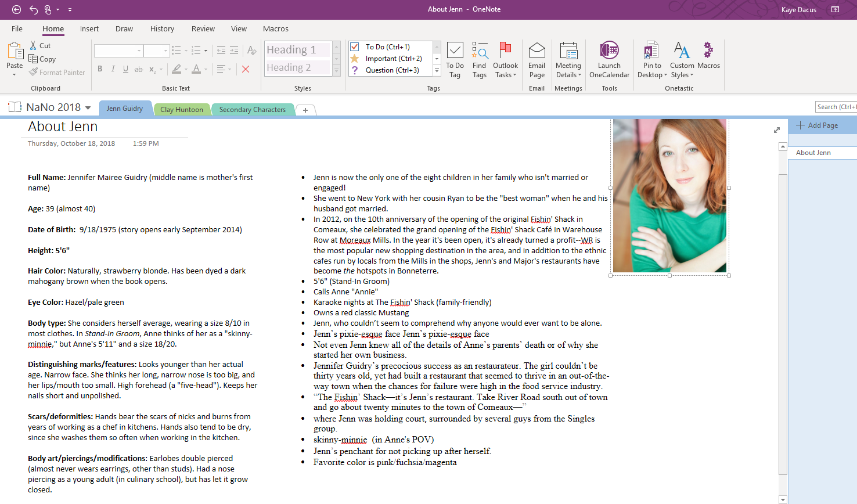Click the Paste clipboard icon
Screen dimensions: 857x504
[14, 51]
